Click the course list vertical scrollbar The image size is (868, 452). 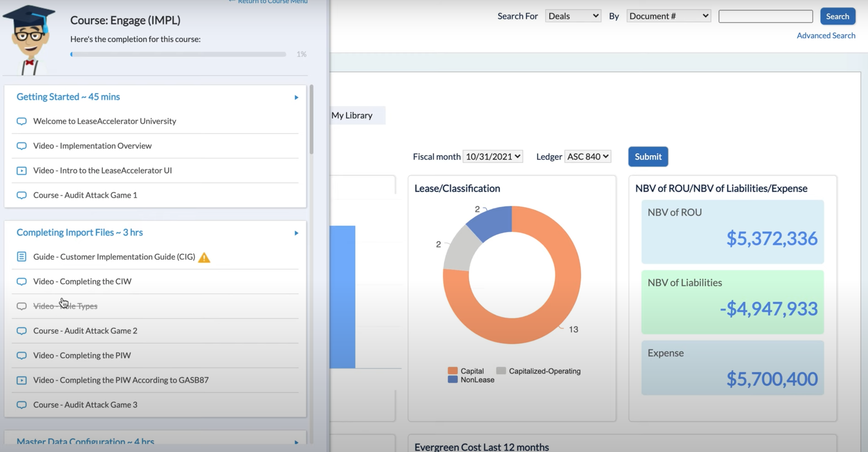pyautogui.click(x=311, y=120)
